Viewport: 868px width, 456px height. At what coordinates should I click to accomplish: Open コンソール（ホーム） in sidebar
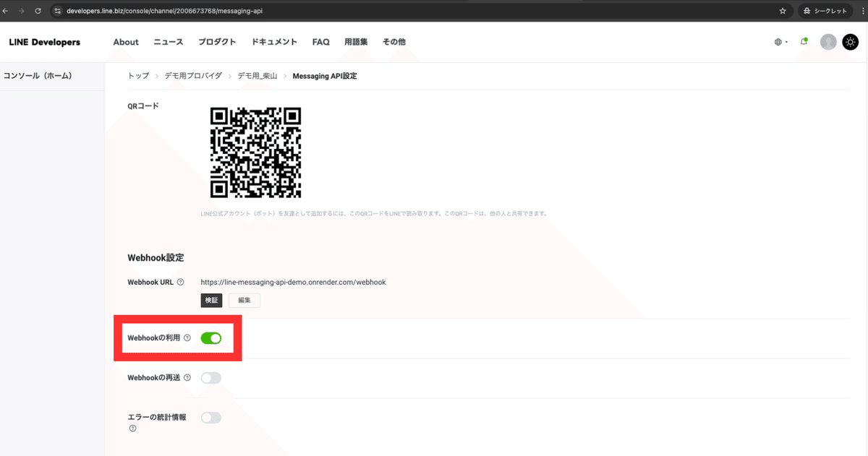[x=38, y=76]
